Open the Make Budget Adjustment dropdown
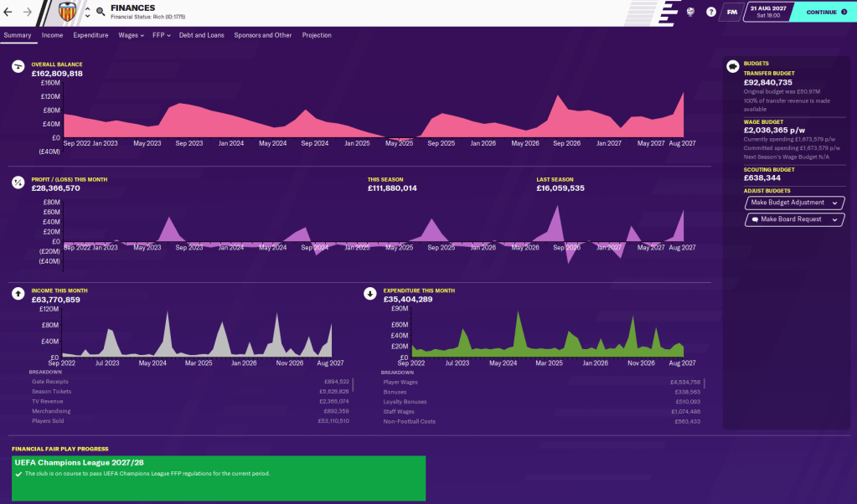Screen dimensions: 857x504 click(793, 203)
